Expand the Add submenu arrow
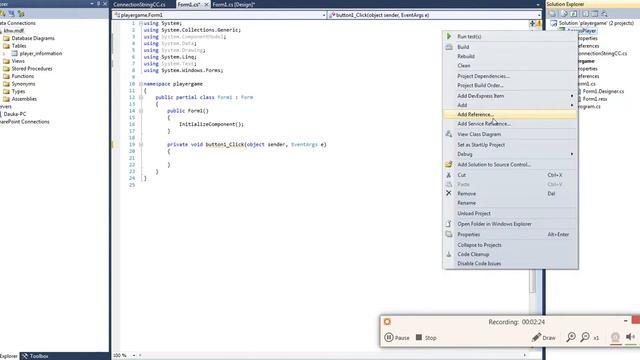Screen dimensions: 640x360 572,105
